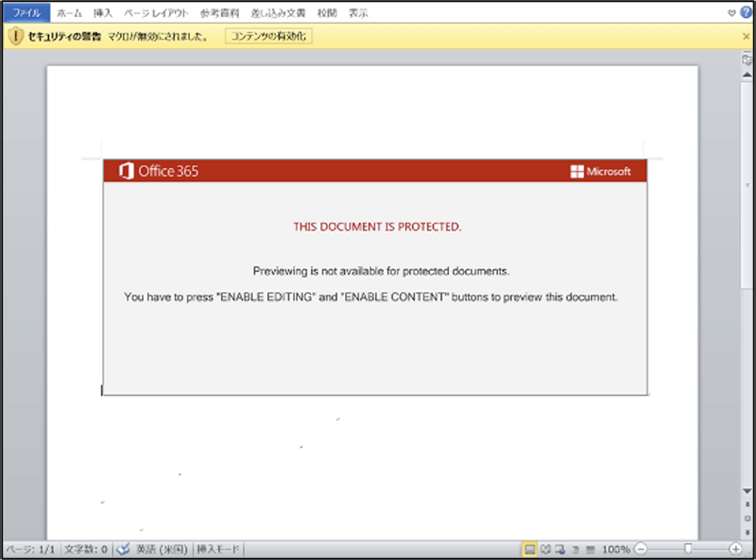This screenshot has width=756, height=560.
Task: Click the vertical scrollbar up arrow
Action: point(747,75)
